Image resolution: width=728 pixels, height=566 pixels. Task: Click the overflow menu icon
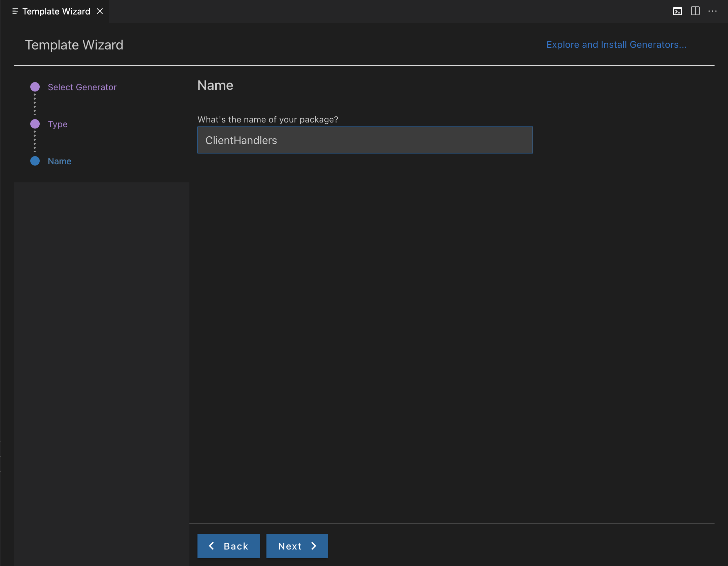[713, 11]
